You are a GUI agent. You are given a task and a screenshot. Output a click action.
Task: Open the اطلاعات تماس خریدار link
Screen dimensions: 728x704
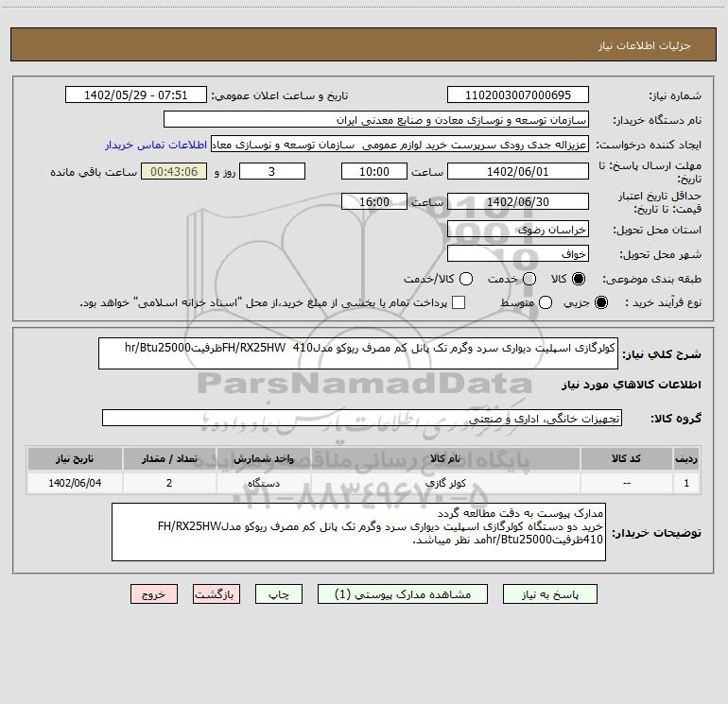[156, 145]
